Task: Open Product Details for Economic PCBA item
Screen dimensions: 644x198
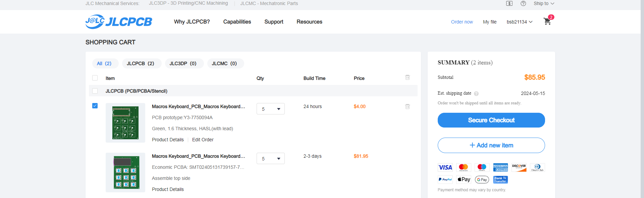Action: (168, 189)
